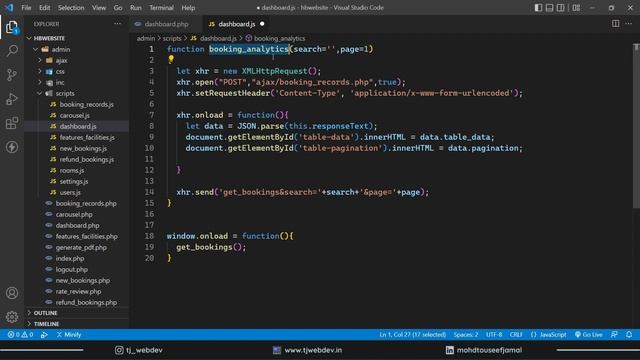Open the Selection menu
The image size is (640, 360).
(x=71, y=8)
